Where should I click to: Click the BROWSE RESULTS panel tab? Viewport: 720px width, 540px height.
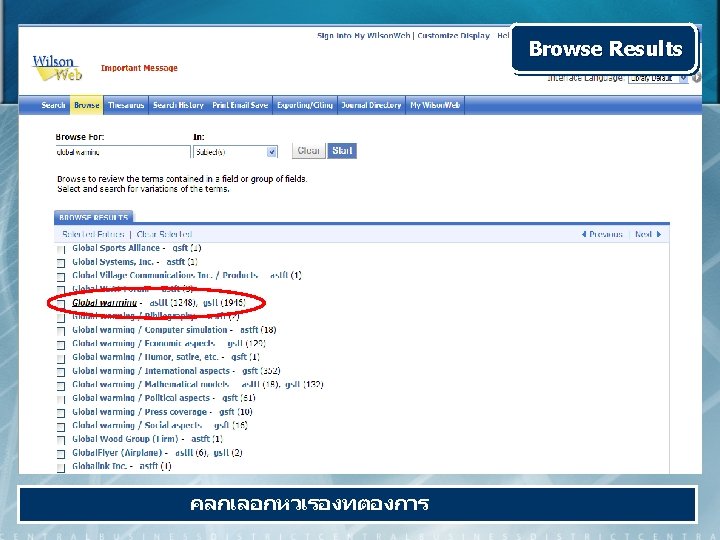click(x=94, y=217)
